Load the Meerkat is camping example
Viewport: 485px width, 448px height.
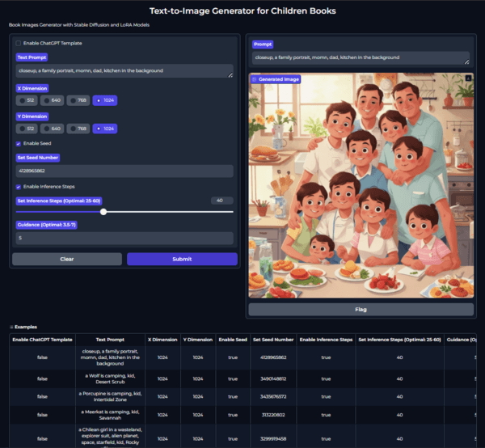pos(242,415)
